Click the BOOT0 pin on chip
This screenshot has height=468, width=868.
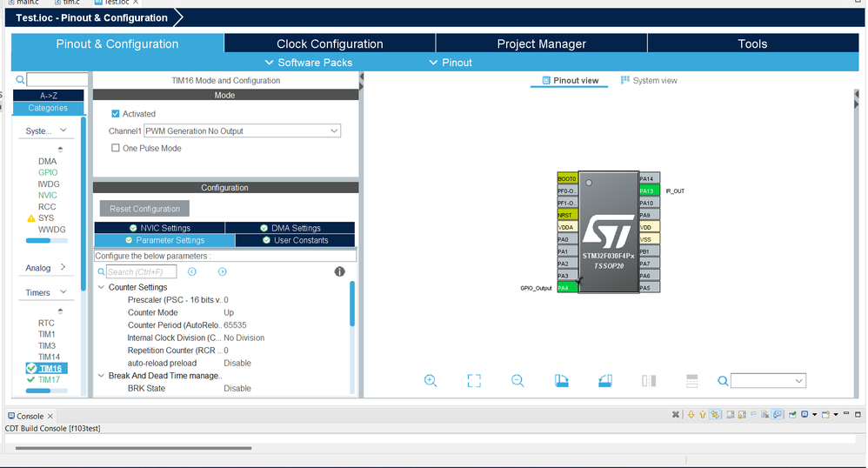(x=567, y=178)
